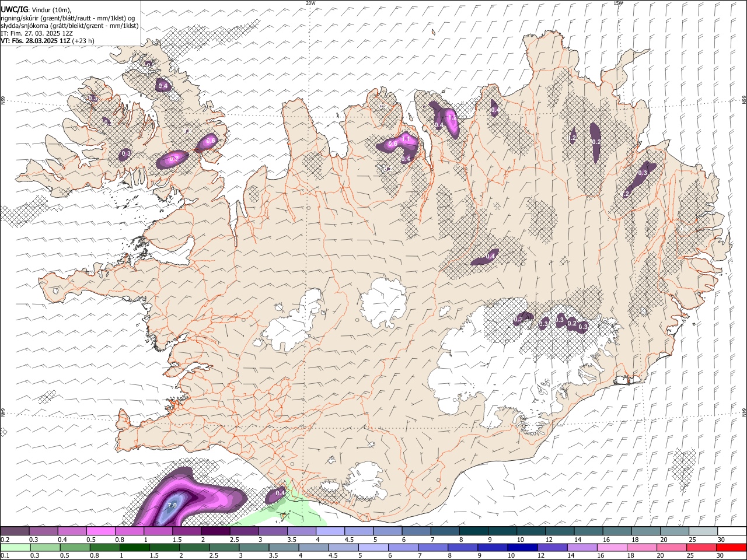Select the "30" tick label on the upper scale

point(721,540)
